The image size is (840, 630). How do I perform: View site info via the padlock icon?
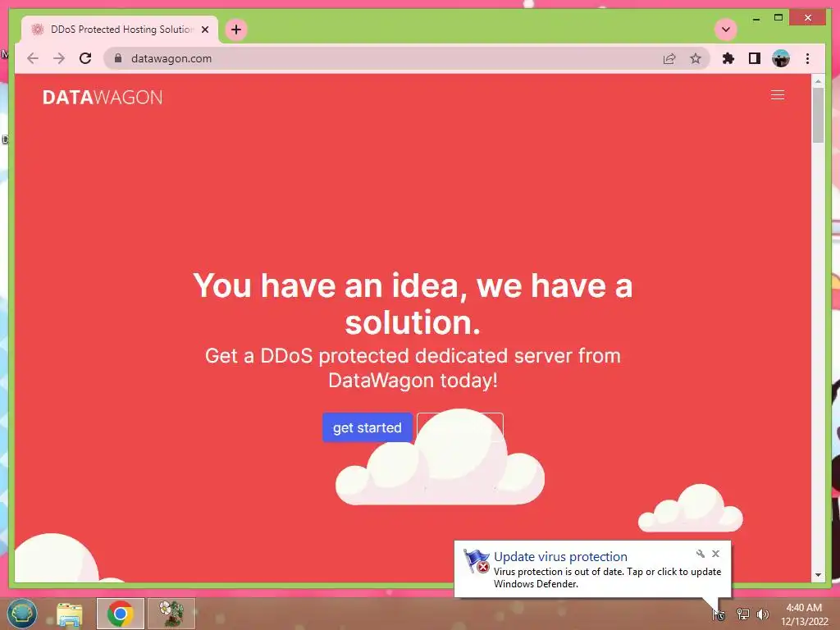click(118, 58)
